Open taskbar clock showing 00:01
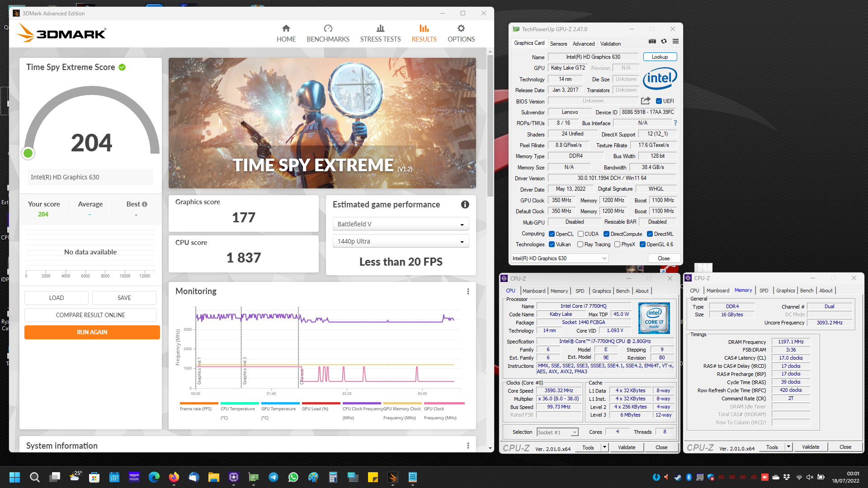The image size is (868, 488). 845,477
